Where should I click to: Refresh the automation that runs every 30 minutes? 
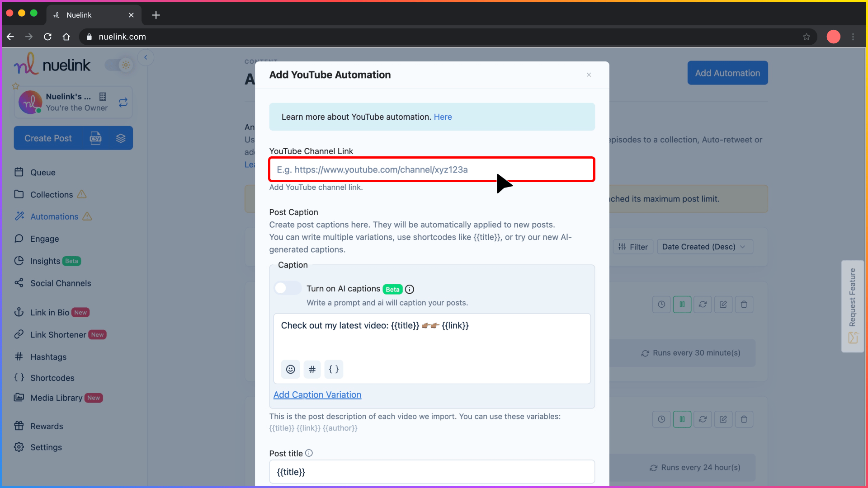(703, 305)
